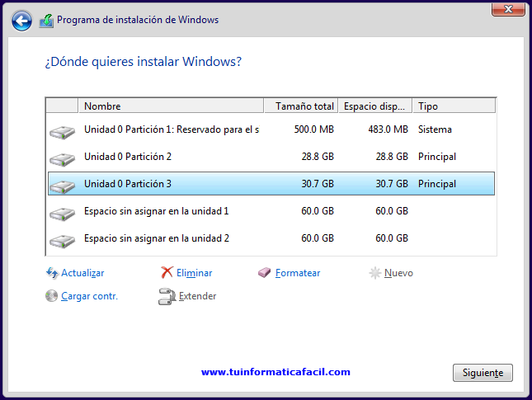Click Principal type of Partición 2
The width and height of the screenshot is (532, 400).
tap(437, 157)
